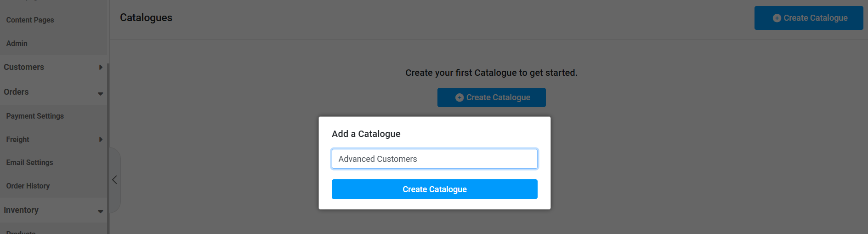
Task: Click the Customers section label
Action: [x=24, y=67]
